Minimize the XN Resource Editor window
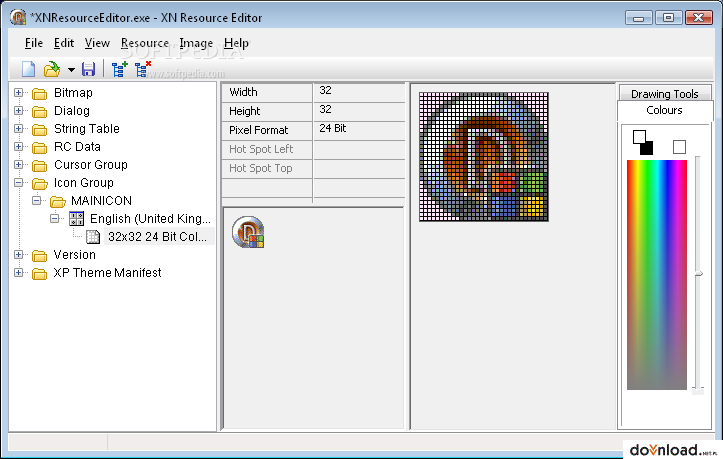Image resolution: width=723 pixels, height=459 pixels. point(639,18)
